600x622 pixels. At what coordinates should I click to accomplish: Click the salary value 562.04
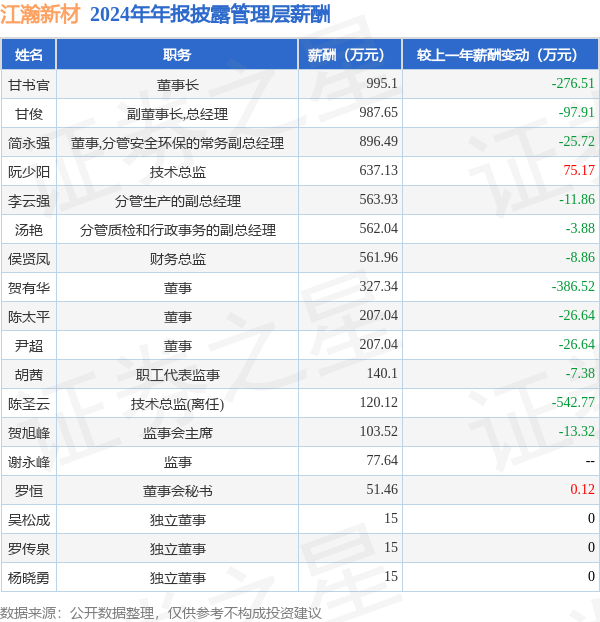(x=378, y=228)
